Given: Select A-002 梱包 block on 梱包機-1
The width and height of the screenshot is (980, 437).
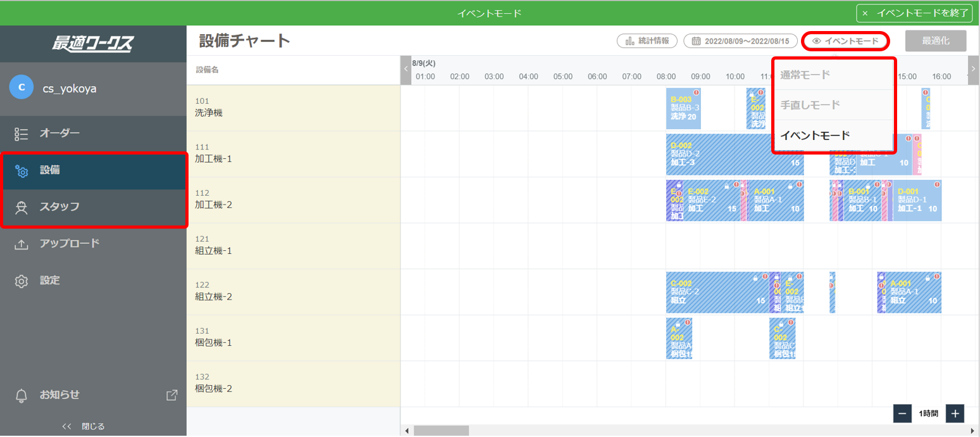Looking at the screenshot, I should 679,338.
